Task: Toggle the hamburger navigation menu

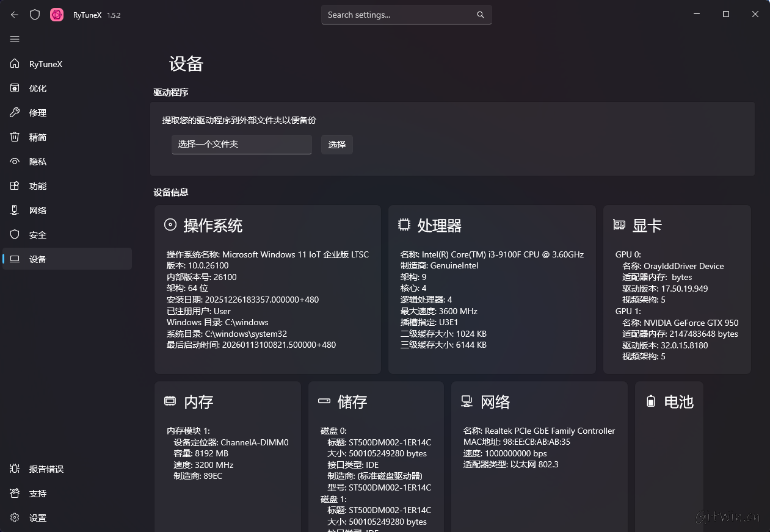Action: (x=15, y=39)
